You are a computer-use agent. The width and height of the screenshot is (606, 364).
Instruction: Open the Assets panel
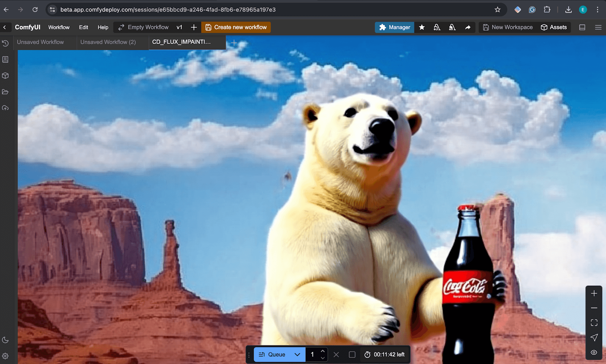click(x=554, y=27)
